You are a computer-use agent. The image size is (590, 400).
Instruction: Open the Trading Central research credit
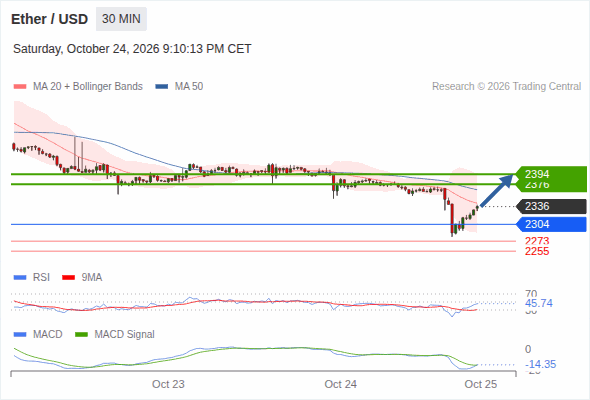[506, 87]
